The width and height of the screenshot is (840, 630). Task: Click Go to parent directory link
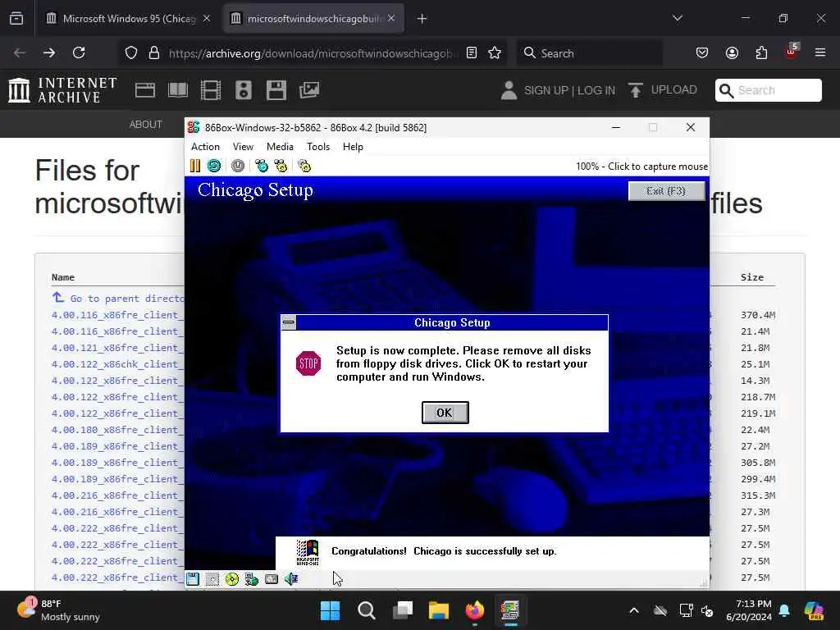(x=118, y=299)
